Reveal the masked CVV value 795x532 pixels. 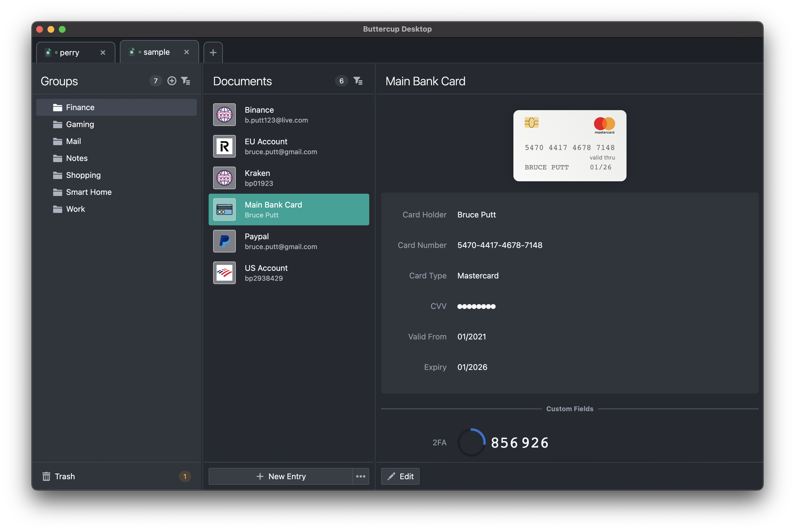[x=476, y=306]
